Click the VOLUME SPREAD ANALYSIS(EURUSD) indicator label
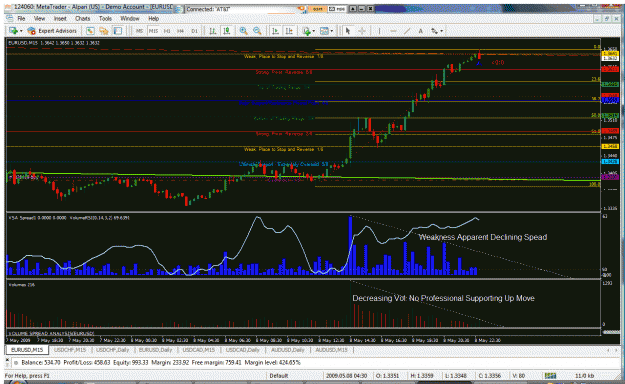The image size is (625, 384). (x=51, y=333)
